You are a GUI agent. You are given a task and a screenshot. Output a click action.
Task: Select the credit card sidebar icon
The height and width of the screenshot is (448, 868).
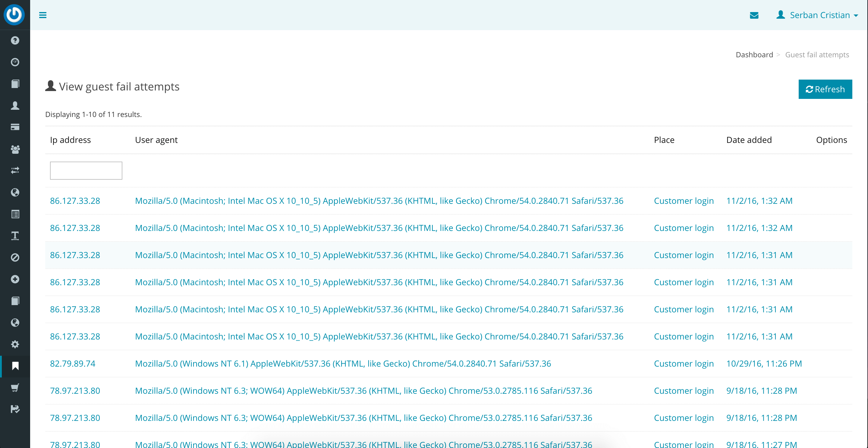[15, 127]
